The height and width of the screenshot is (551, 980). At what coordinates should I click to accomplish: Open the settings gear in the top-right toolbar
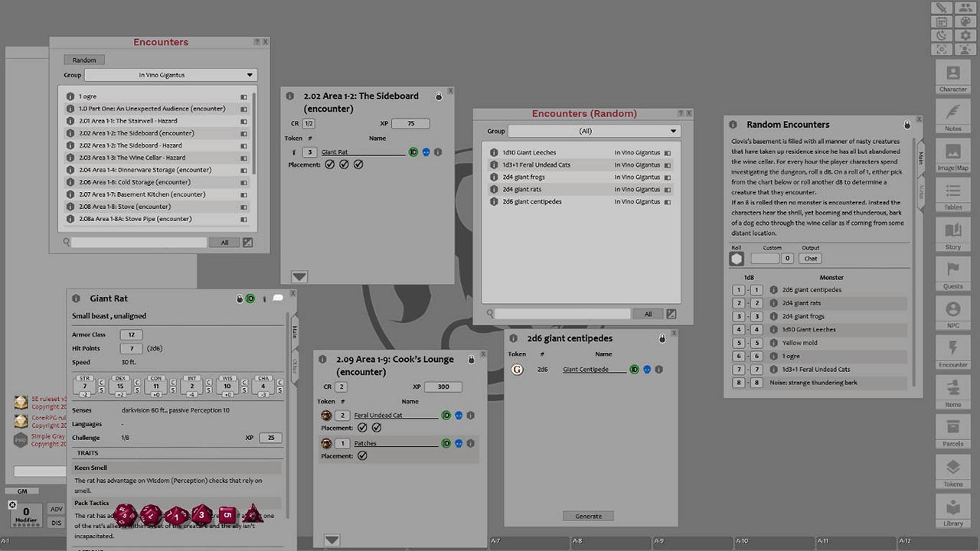click(965, 34)
